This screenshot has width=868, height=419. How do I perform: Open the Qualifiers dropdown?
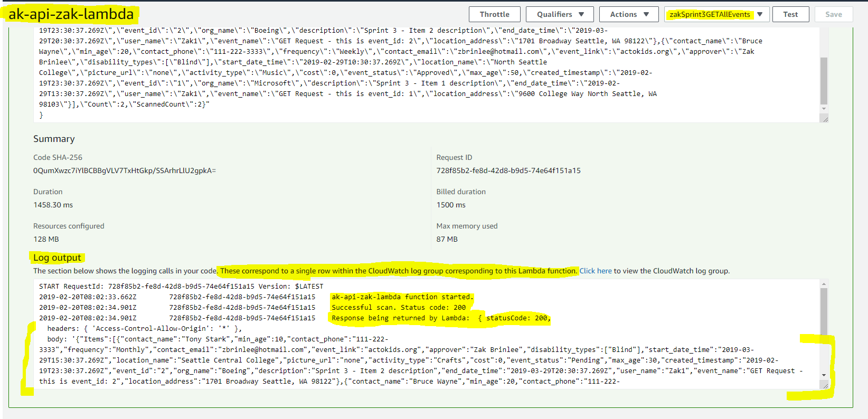pyautogui.click(x=560, y=14)
